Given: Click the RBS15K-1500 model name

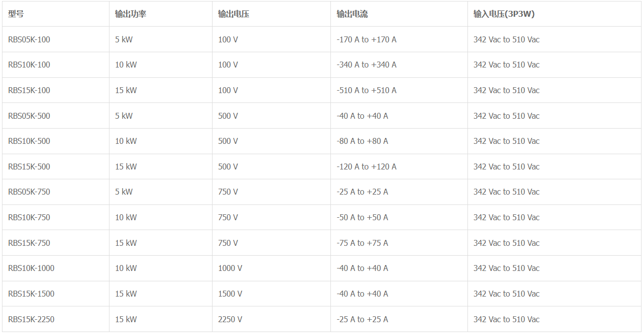Looking at the screenshot, I should tap(31, 294).
